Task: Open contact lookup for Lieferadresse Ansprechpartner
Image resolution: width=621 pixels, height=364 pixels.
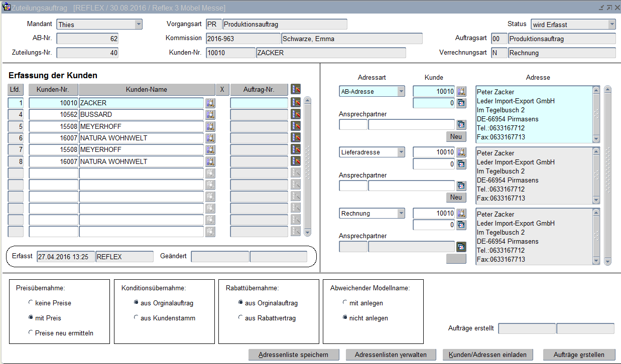Action: (x=461, y=186)
